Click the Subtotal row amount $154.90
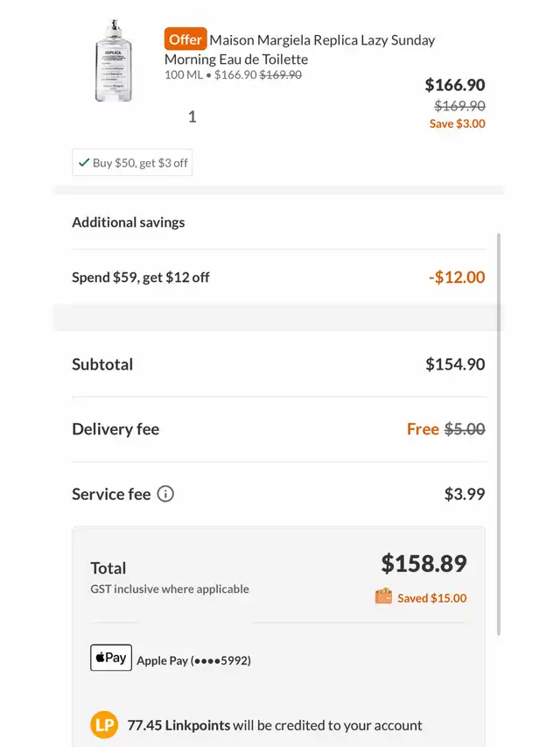The height and width of the screenshot is (747, 560). tap(455, 364)
